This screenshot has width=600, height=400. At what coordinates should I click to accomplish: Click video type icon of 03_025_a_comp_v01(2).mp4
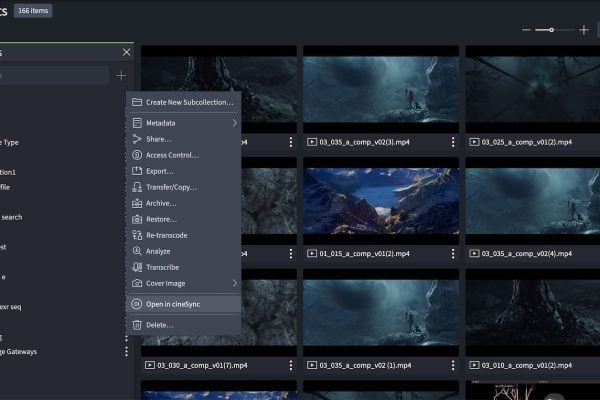pos(474,142)
